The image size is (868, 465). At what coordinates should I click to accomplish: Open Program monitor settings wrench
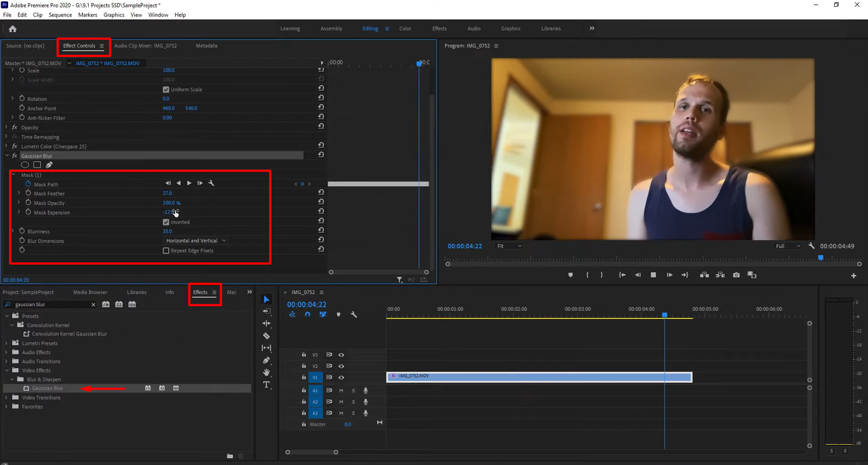click(812, 246)
